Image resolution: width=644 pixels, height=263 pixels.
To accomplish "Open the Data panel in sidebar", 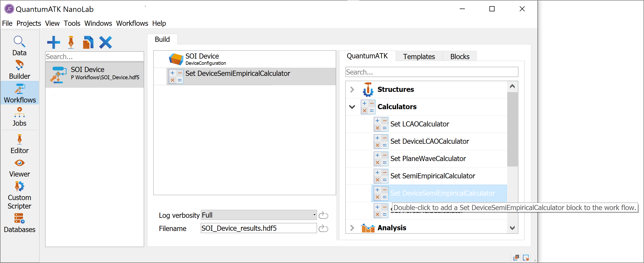I will [x=19, y=46].
